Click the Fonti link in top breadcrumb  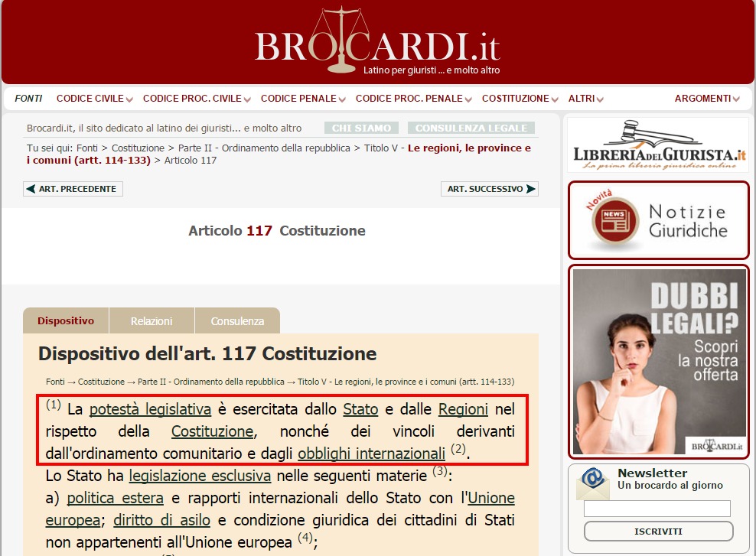(x=86, y=148)
